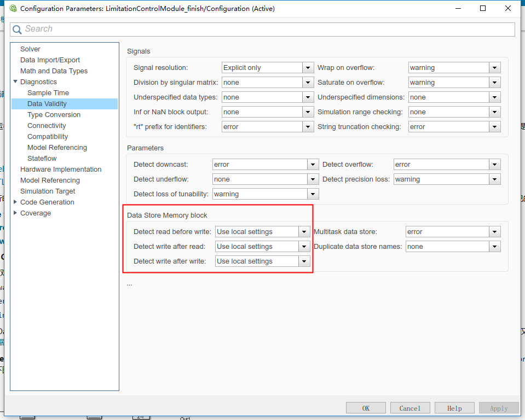Expand the Code Generation section

pos(15,202)
